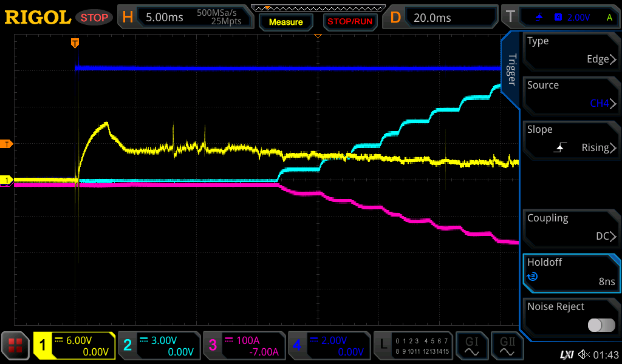
Task: Edit the Holdoff 8ns value
Action: point(571,272)
